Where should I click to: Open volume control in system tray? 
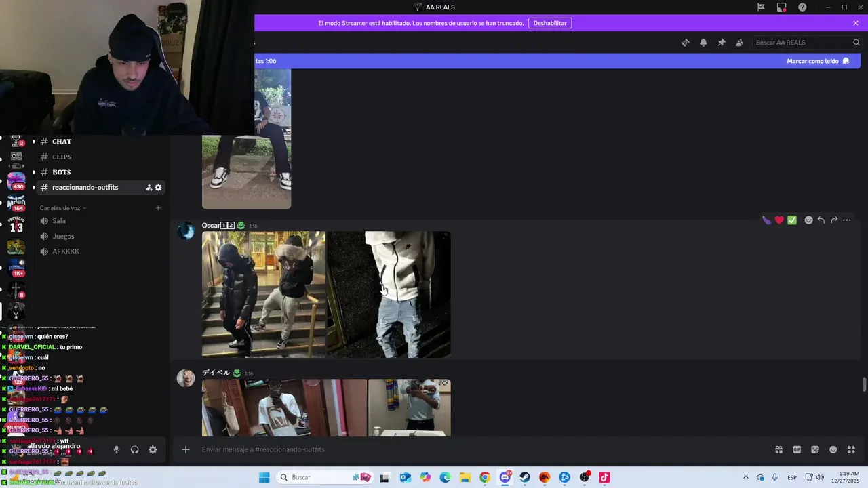[x=820, y=477]
